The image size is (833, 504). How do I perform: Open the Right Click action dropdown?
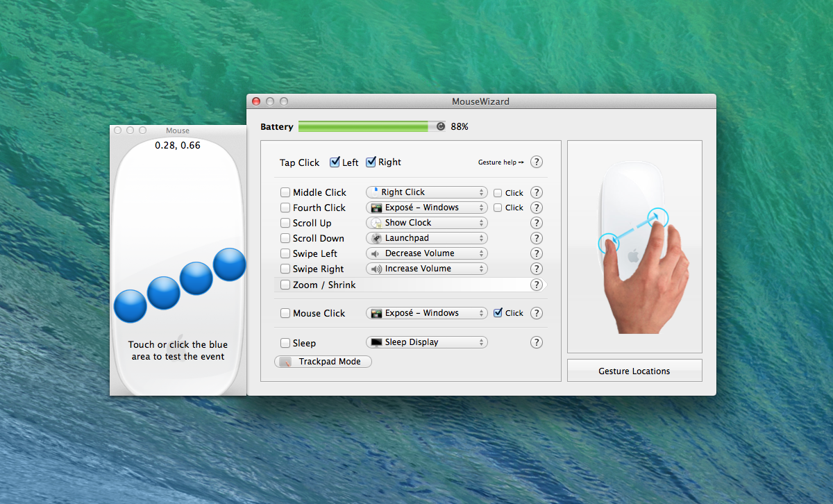click(x=426, y=192)
